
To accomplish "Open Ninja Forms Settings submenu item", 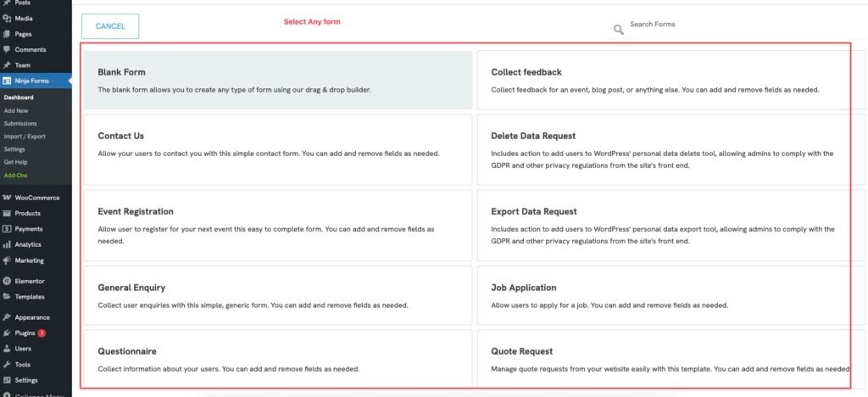I will coord(14,149).
